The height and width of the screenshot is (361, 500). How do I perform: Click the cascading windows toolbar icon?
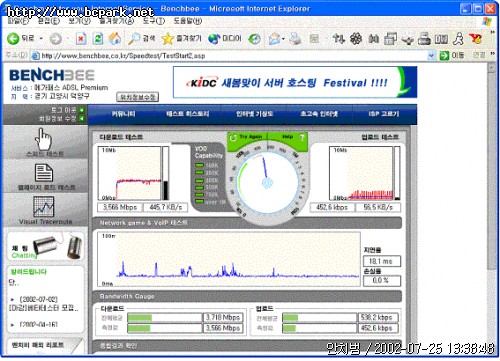390,39
